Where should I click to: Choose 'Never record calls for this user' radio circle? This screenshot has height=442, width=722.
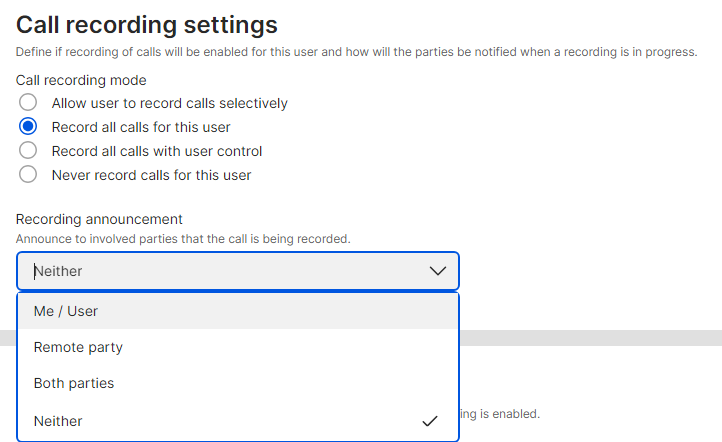(x=29, y=175)
